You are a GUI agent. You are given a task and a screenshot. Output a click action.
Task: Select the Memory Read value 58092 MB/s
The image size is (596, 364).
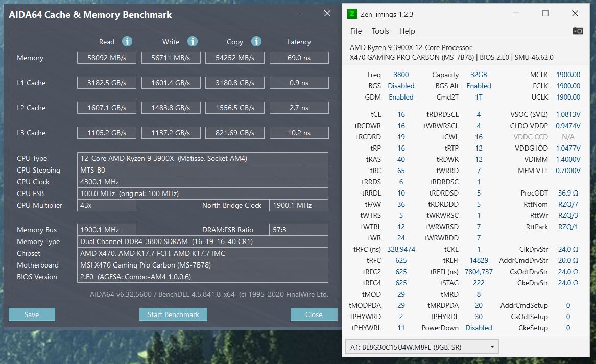point(106,58)
